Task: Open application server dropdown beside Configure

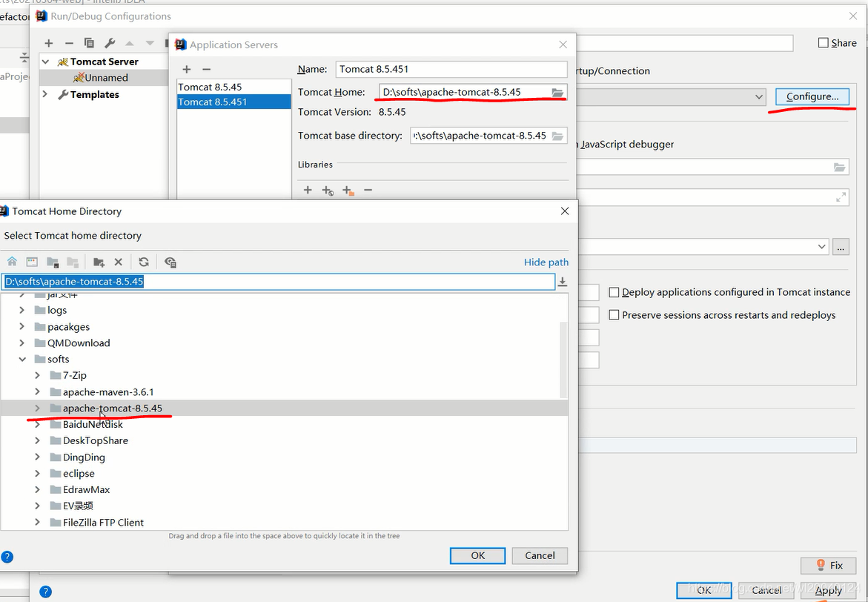Action: click(758, 97)
